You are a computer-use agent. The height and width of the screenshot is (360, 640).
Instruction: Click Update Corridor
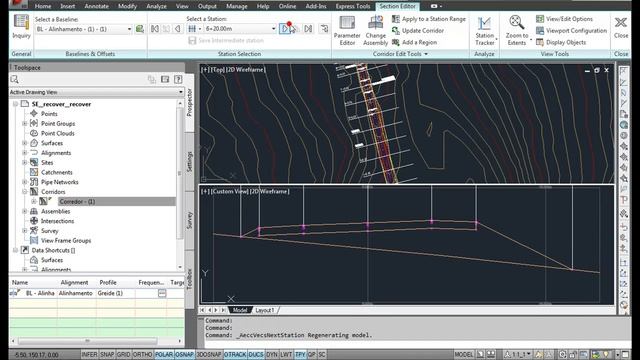418,31
